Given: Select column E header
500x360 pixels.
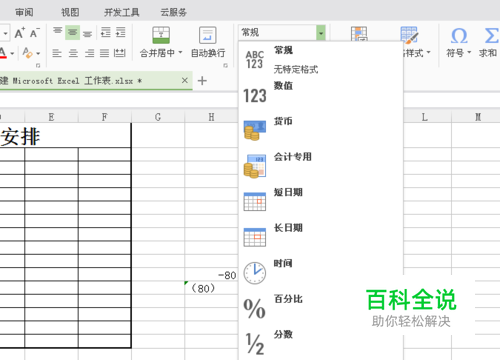Looking at the screenshot, I should 51,117.
